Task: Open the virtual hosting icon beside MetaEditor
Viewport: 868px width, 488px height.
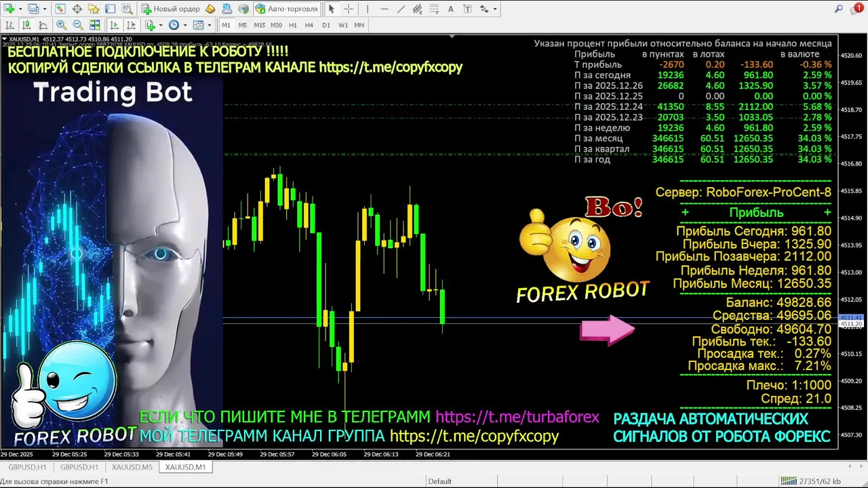Action: tap(227, 9)
